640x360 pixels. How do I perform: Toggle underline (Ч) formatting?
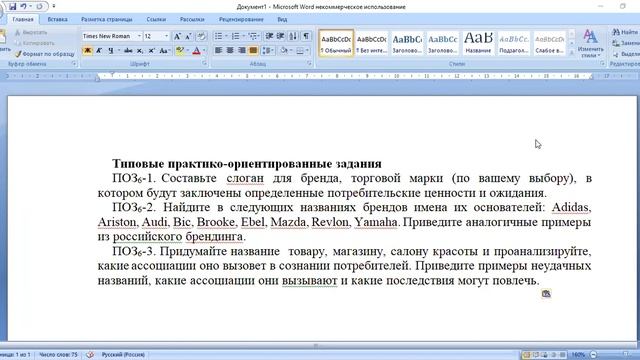(111, 51)
